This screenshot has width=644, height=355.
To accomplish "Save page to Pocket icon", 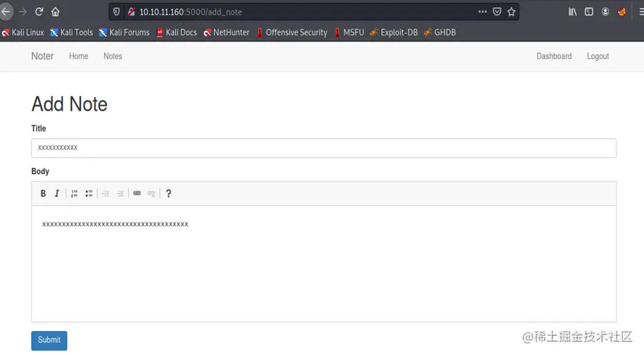I will [497, 12].
